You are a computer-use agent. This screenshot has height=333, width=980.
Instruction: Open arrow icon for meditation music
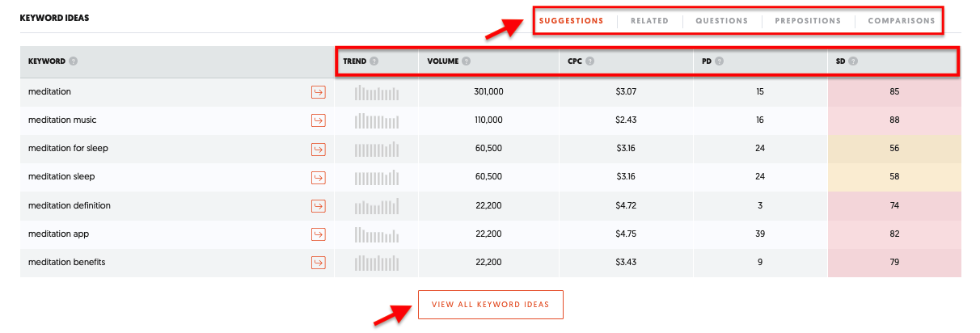click(x=319, y=120)
